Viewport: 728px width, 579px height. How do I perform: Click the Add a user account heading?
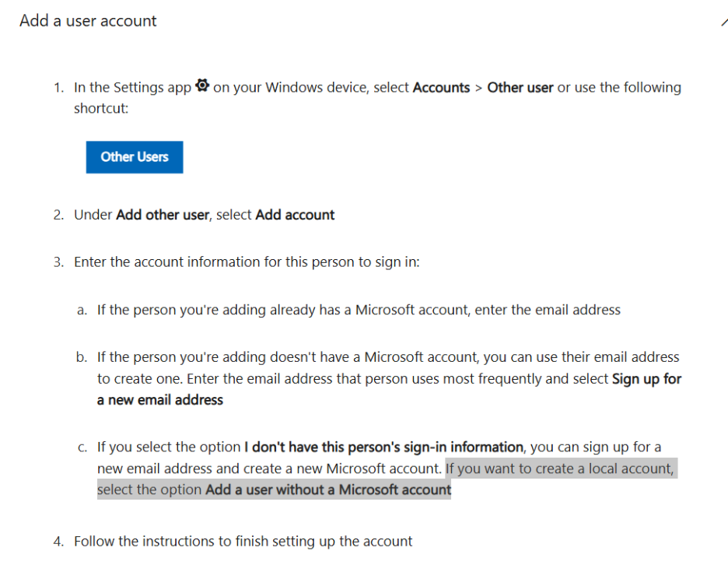88,21
